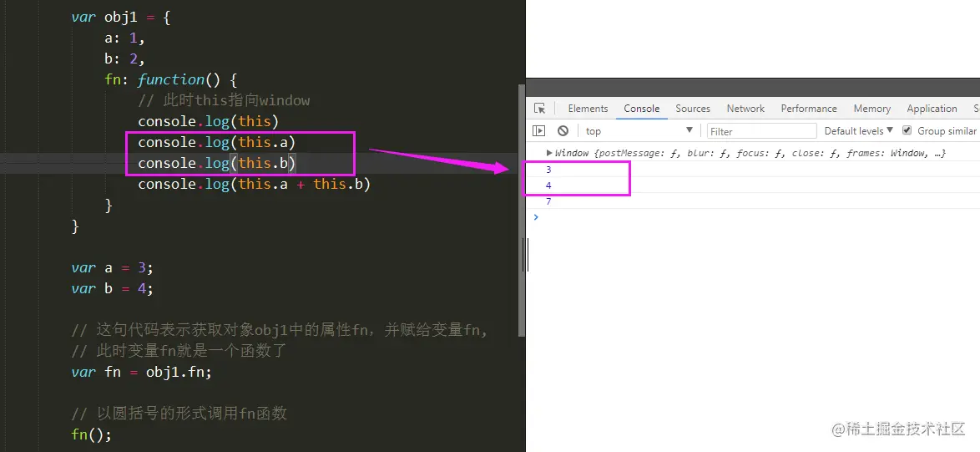Click the 'b: 2,' property line

tap(124, 58)
